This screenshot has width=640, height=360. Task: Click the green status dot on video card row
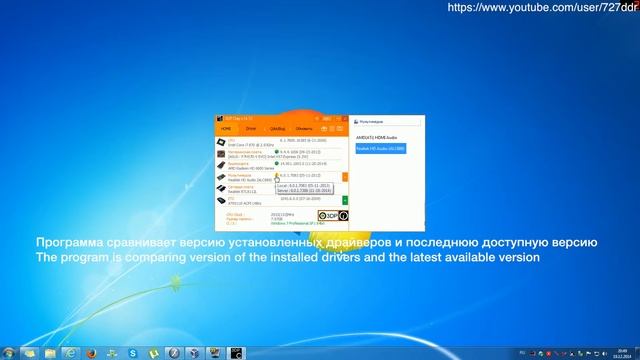[276, 163]
